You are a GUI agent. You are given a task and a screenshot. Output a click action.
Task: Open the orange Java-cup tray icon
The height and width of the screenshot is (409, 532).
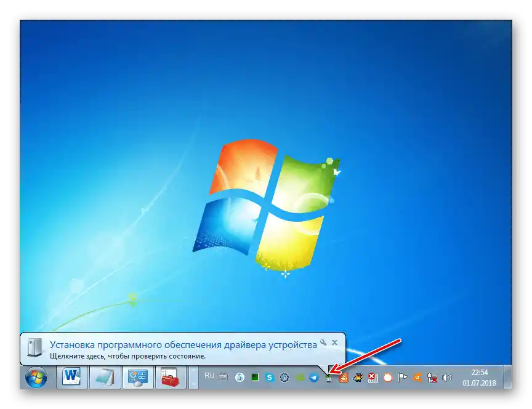point(344,378)
